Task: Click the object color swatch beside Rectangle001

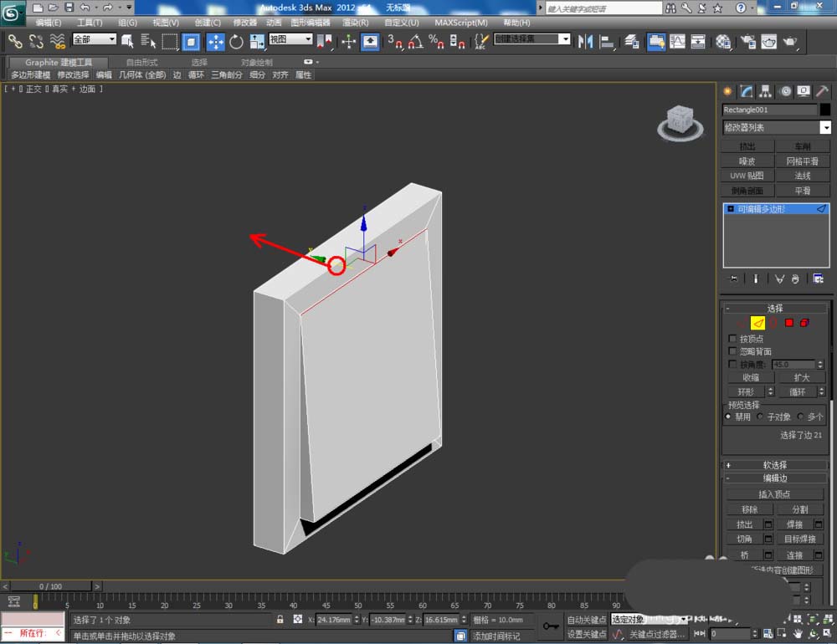Action: pyautogui.click(x=825, y=110)
